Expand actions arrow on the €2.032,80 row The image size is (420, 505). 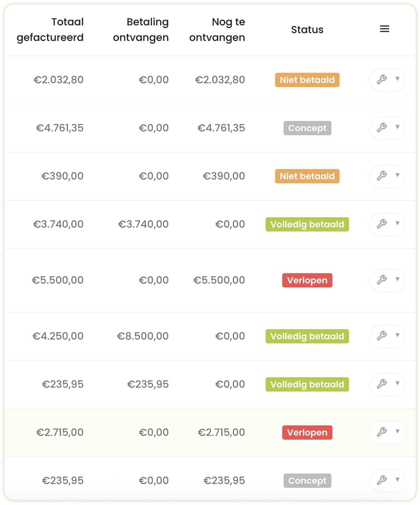(397, 79)
